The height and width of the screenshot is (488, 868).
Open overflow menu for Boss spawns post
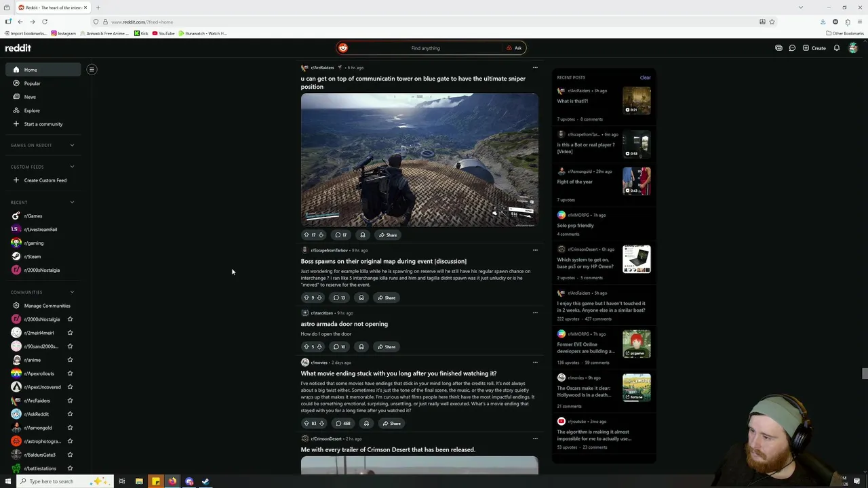(x=535, y=250)
